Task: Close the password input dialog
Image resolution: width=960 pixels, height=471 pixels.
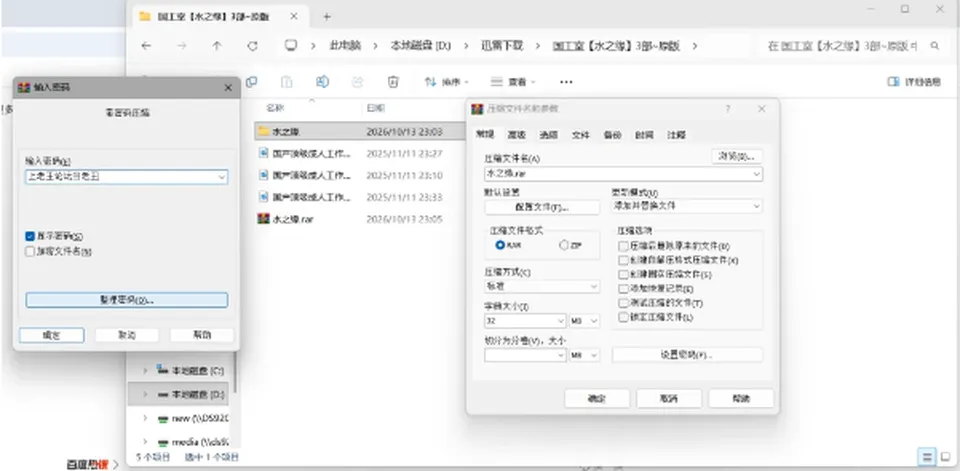Action: (x=228, y=88)
